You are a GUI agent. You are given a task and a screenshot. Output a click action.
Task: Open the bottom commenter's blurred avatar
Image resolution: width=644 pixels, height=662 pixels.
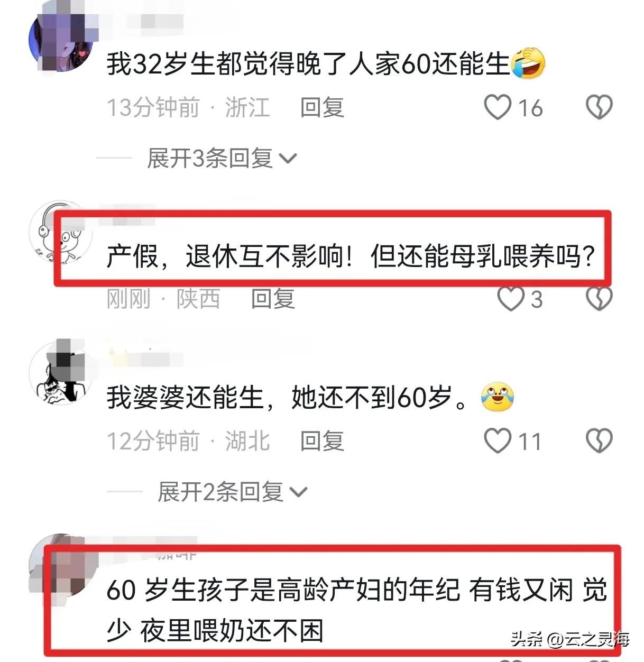pos(60,566)
